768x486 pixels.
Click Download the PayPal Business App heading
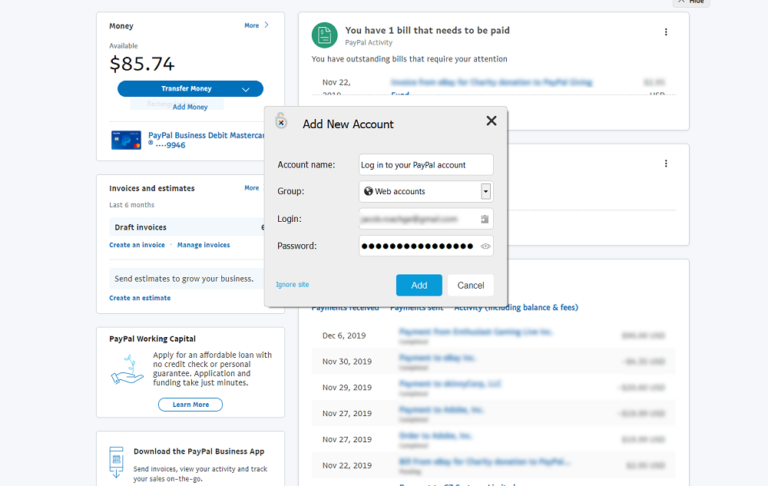[199, 452]
